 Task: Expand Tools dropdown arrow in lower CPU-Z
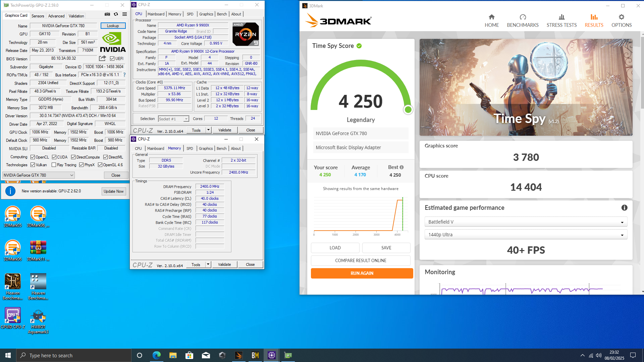point(208,264)
